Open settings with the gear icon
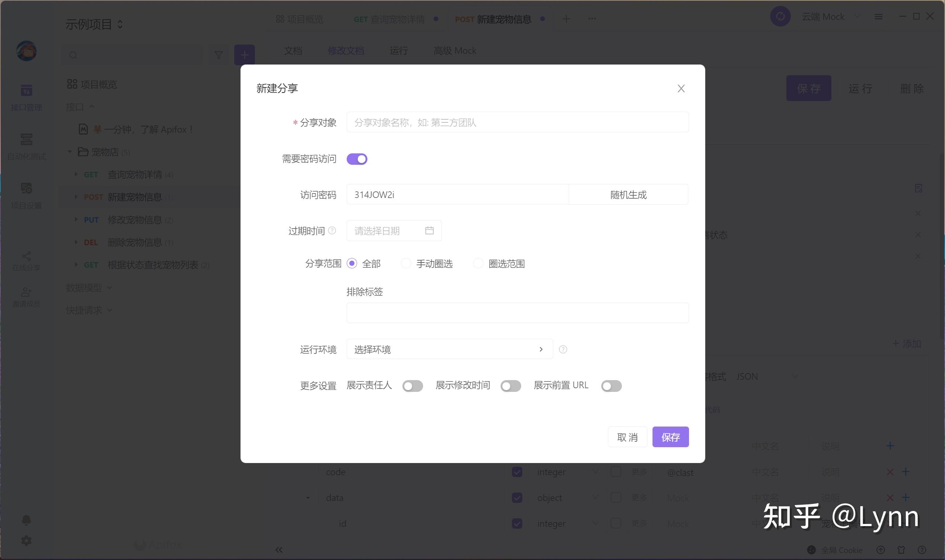This screenshot has width=945, height=560. (26, 540)
